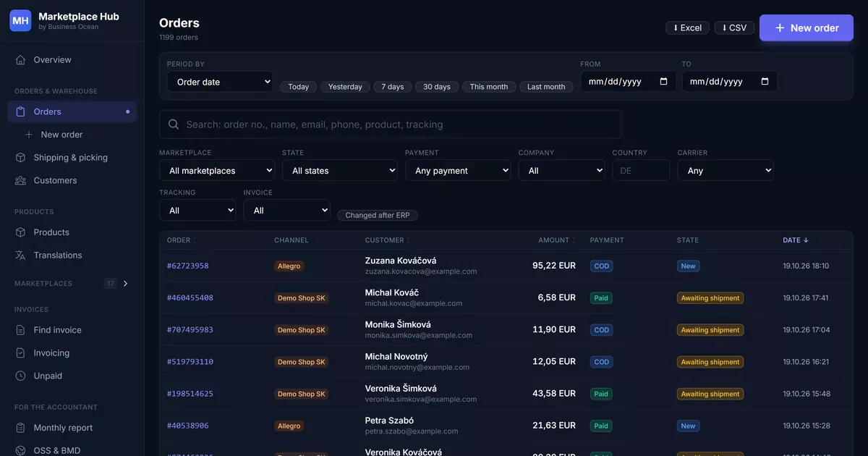Click the Customers people icon
The width and height of the screenshot is (868, 456).
point(20,180)
